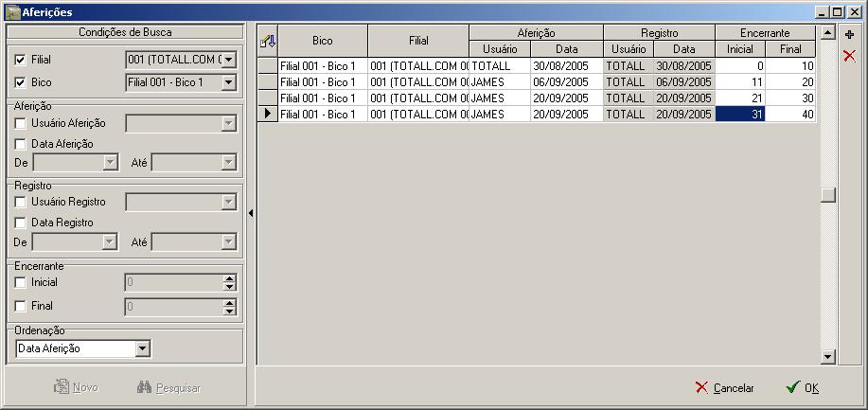Click Aferição date 06/09/2005 cell

567,82
